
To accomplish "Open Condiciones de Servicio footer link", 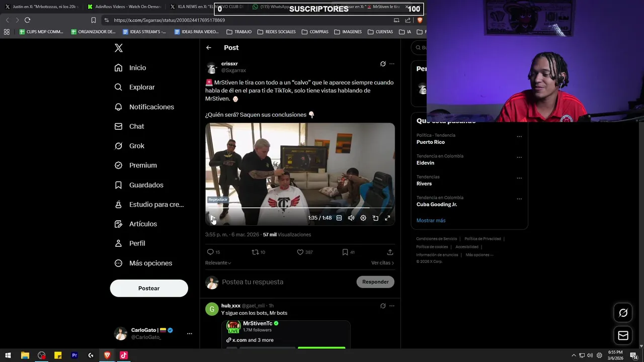I will coord(437,239).
